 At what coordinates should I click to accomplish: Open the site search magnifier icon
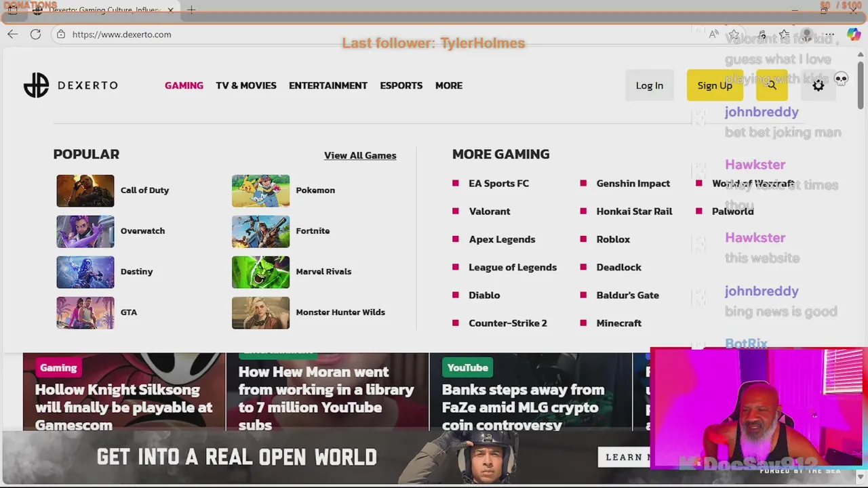[771, 85]
